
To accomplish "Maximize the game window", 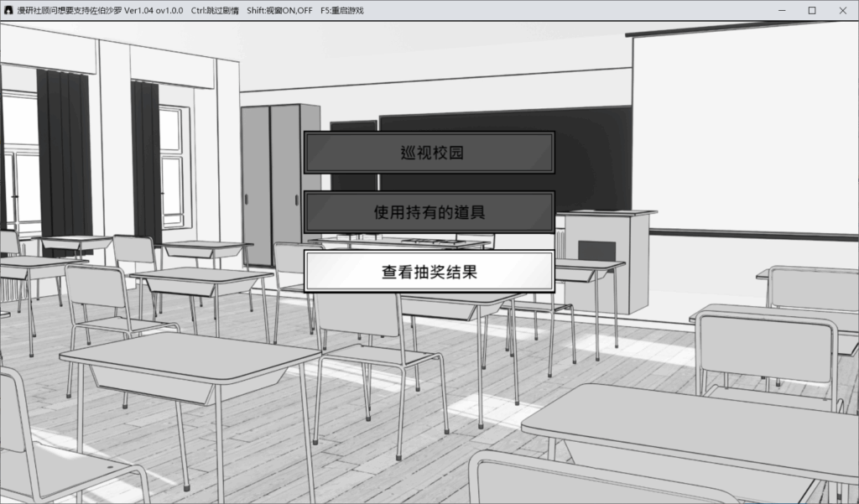I will click(x=812, y=10).
